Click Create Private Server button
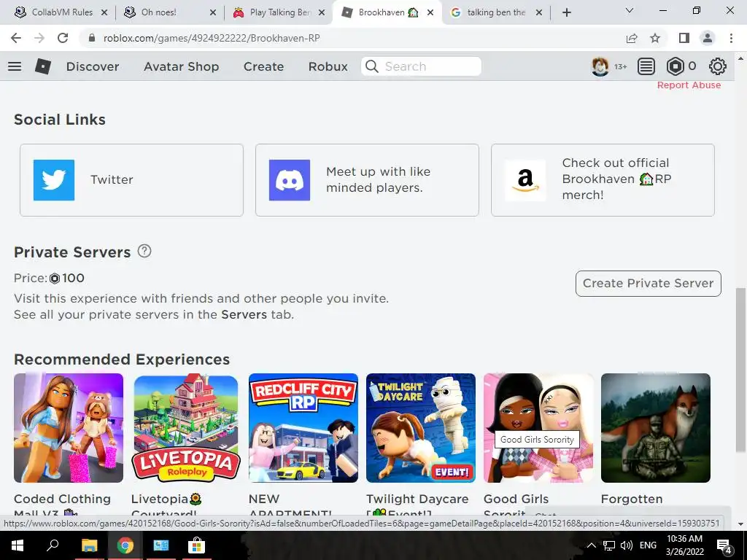Screen dimensions: 747x560 coord(648,284)
